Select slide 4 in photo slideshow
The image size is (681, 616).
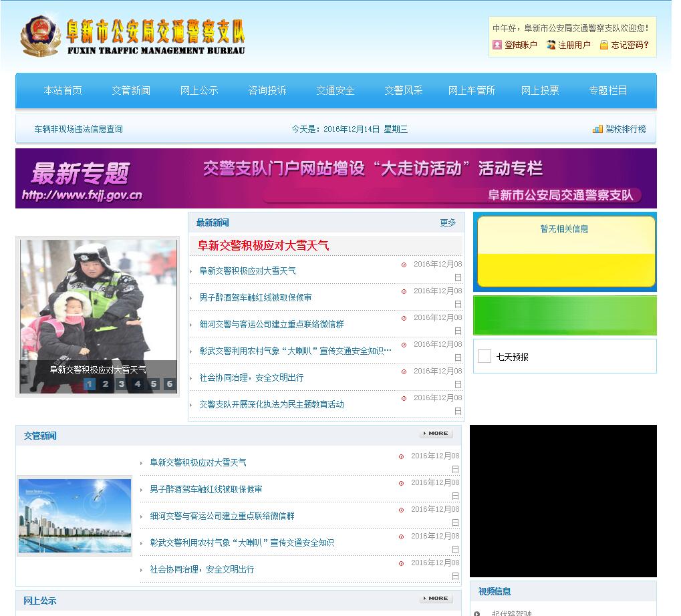(x=138, y=383)
